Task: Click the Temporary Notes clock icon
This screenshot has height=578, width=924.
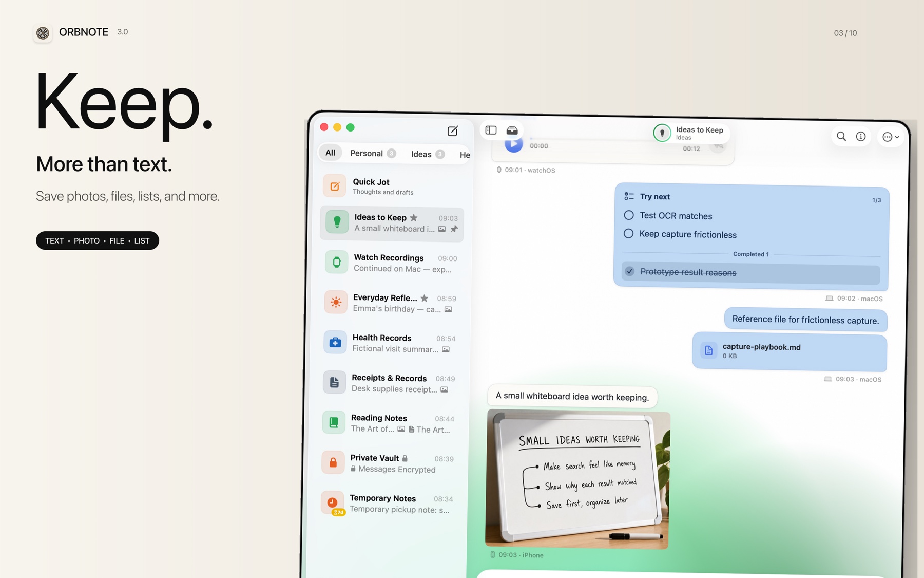Action: point(333,502)
